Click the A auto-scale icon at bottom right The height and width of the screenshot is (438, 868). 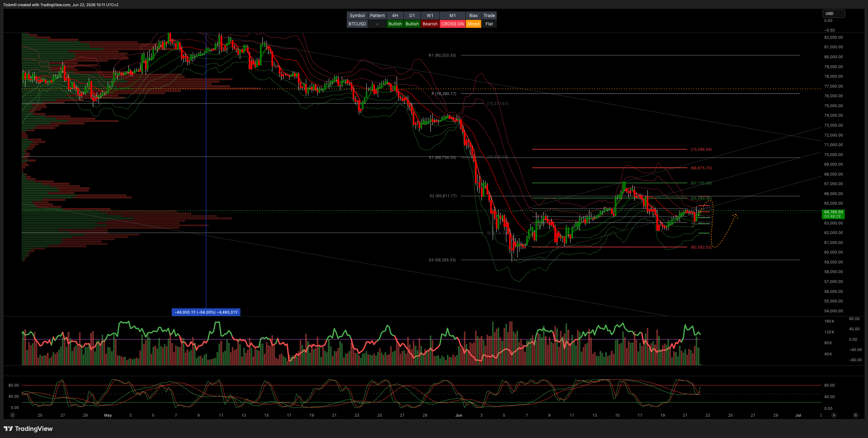click(x=834, y=415)
